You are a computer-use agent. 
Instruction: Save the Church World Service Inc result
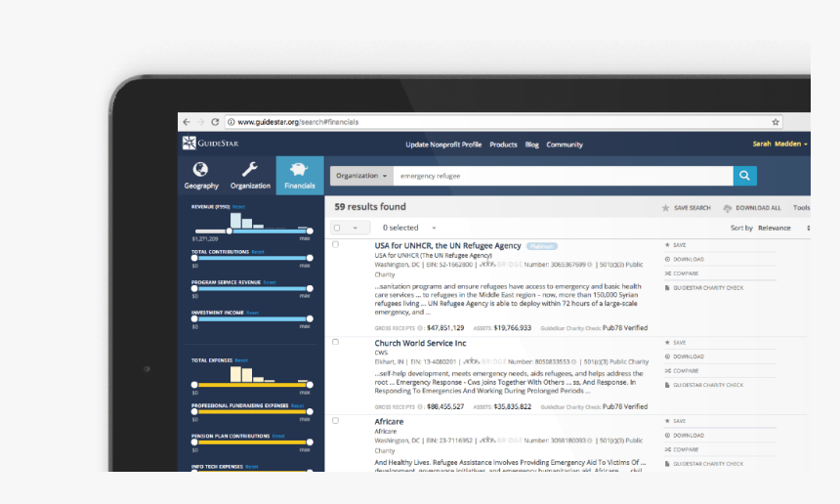[x=675, y=342]
